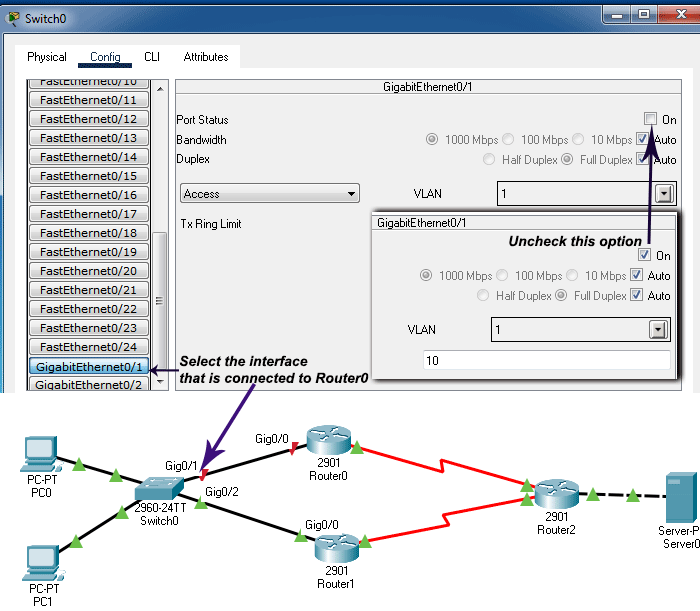Maximize the Switch0 window
Screen dimensions: 700x611
(643, 15)
